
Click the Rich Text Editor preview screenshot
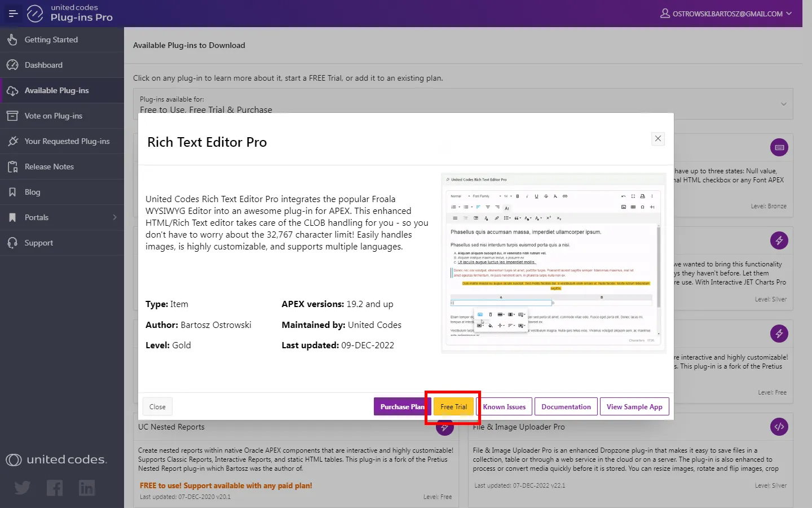tap(553, 263)
